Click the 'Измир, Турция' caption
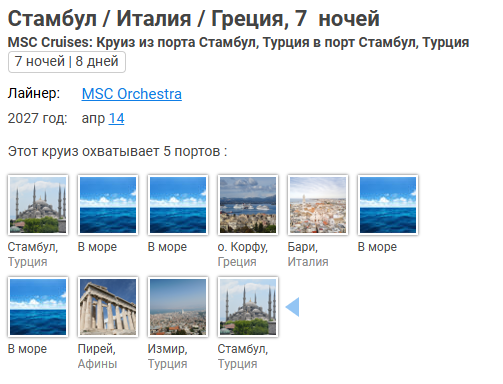The height and width of the screenshot is (384, 503). point(168,356)
